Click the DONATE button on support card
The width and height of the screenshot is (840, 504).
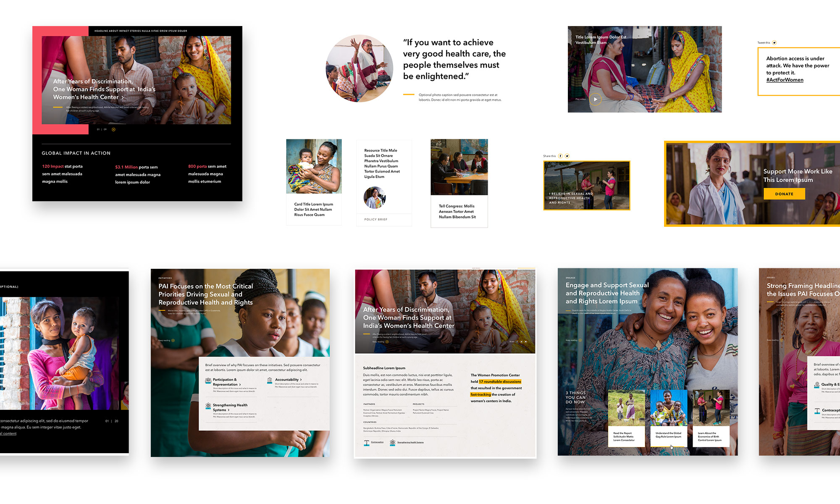click(785, 194)
